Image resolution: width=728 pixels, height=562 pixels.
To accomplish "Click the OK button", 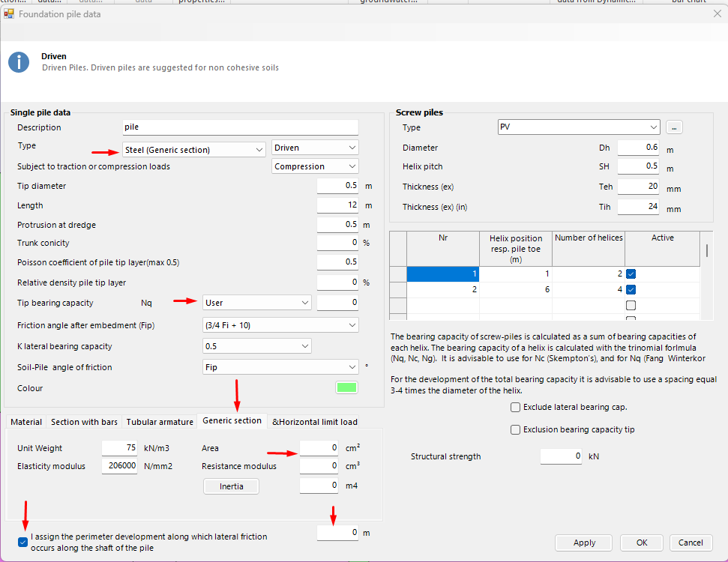I will pyautogui.click(x=642, y=543).
